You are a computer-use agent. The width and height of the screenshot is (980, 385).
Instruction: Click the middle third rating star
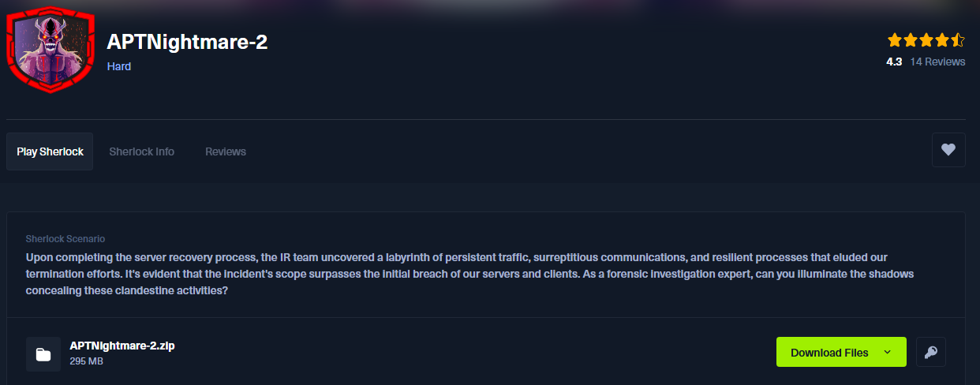[926, 40]
